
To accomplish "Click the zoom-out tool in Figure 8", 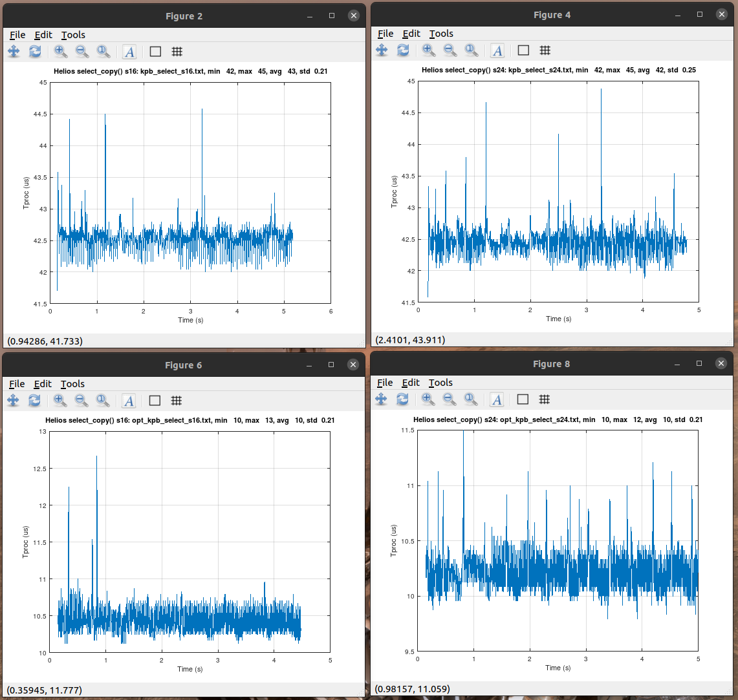I will tap(450, 399).
